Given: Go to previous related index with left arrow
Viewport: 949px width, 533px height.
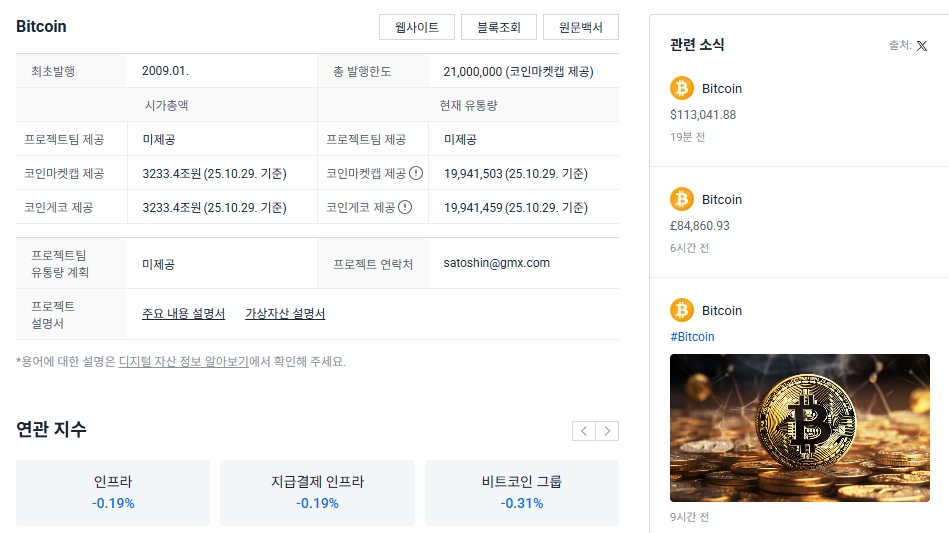Looking at the screenshot, I should tap(583, 431).
